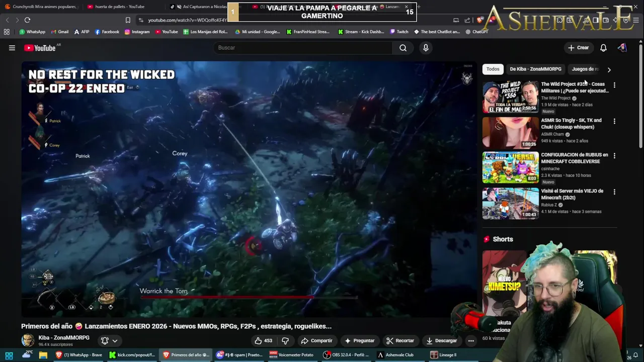Screen dimensions: 644x362
Task: Open options for ASMR So Tingly video
Action: 614,121
